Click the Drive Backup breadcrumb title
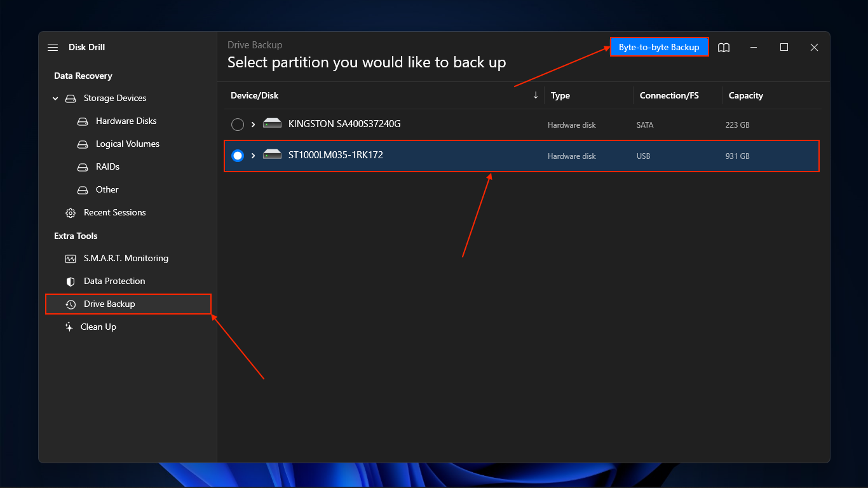Screen dimensions: 868x488 (x=255, y=45)
